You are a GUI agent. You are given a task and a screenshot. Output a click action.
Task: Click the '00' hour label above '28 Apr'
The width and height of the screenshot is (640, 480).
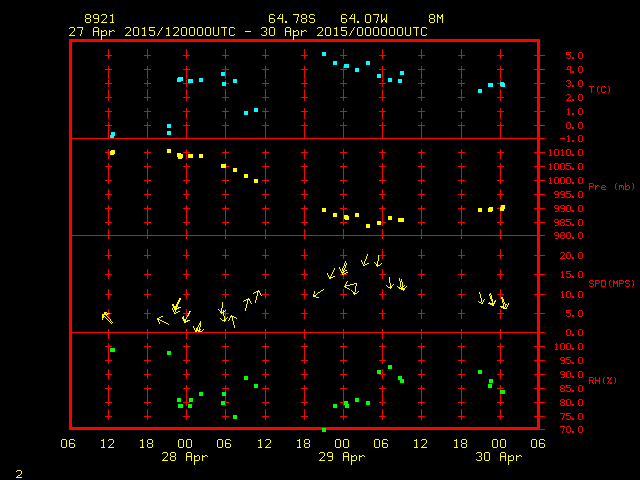[x=185, y=444]
